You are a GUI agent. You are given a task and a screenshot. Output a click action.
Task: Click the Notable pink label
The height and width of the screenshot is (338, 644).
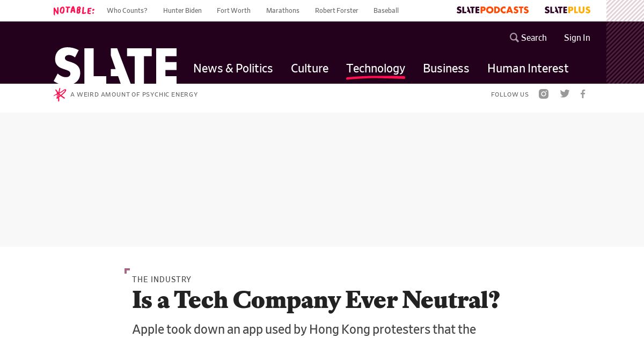click(74, 11)
